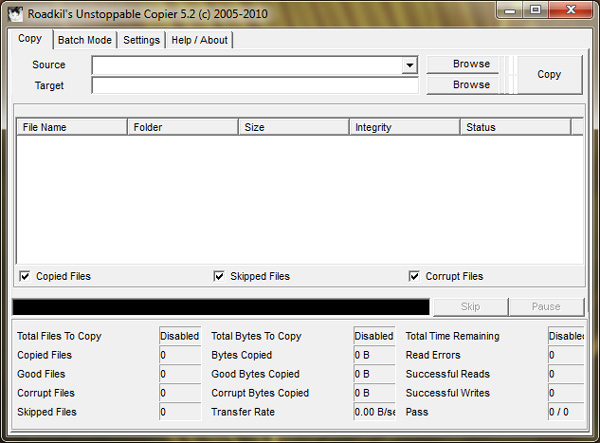Screen dimensions: 600x443
Task: Click inside the Target path field
Action: (255, 86)
